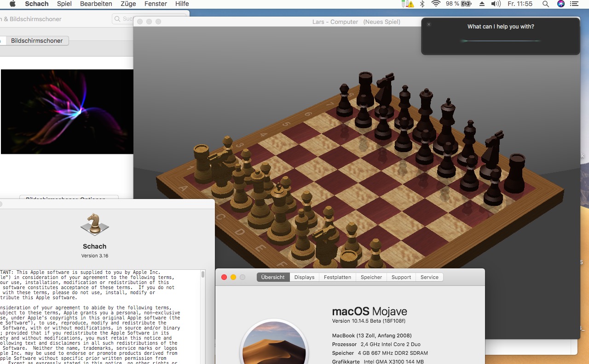This screenshot has height=364, width=589.
Task: Click the 'macOS Mojave' heading
Action: (x=370, y=311)
